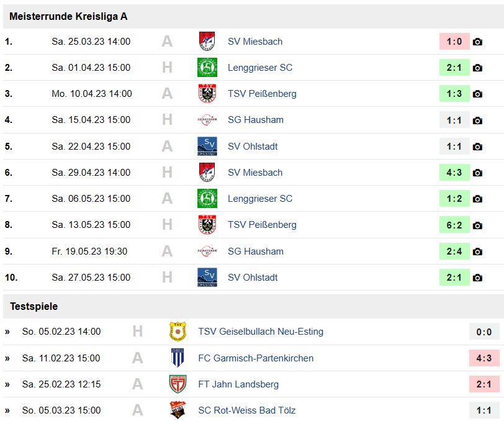Open photos for TSV Peißenberg 1:3 match
The image size is (504, 421).
[x=477, y=94]
